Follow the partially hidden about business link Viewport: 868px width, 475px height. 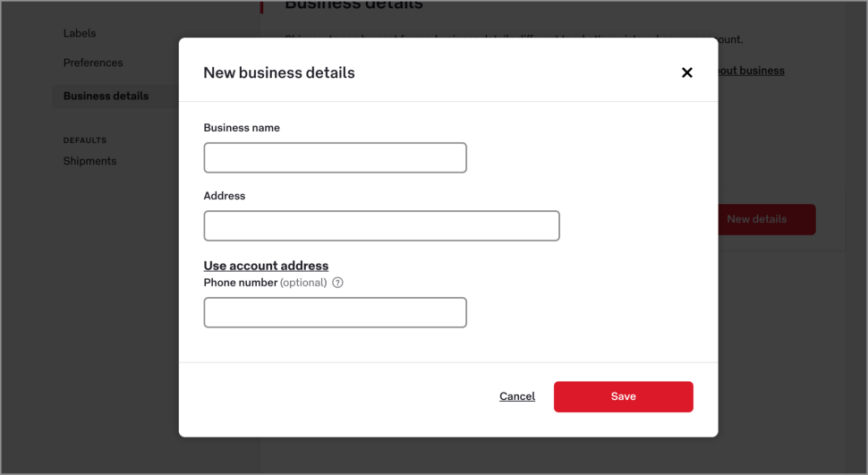click(x=751, y=71)
